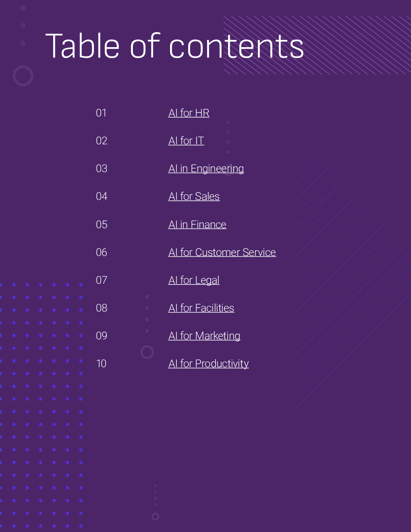This screenshot has height=532, width=411.
Task: Open the AI for HR link
Action: point(189,113)
